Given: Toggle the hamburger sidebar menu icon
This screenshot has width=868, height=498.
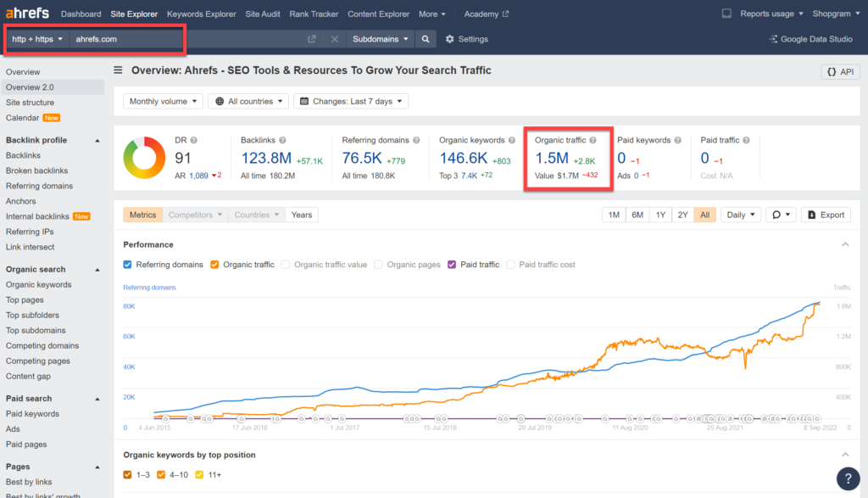Looking at the screenshot, I should pos(118,70).
